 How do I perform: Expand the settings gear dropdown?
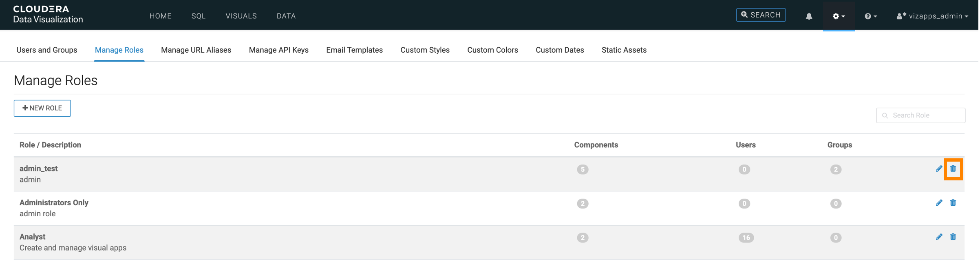(x=839, y=16)
